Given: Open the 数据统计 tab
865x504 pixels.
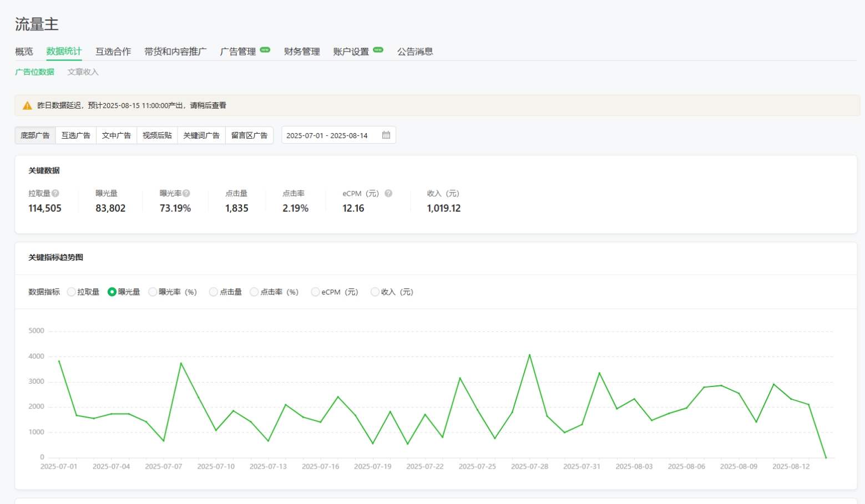Looking at the screenshot, I should pyautogui.click(x=64, y=52).
